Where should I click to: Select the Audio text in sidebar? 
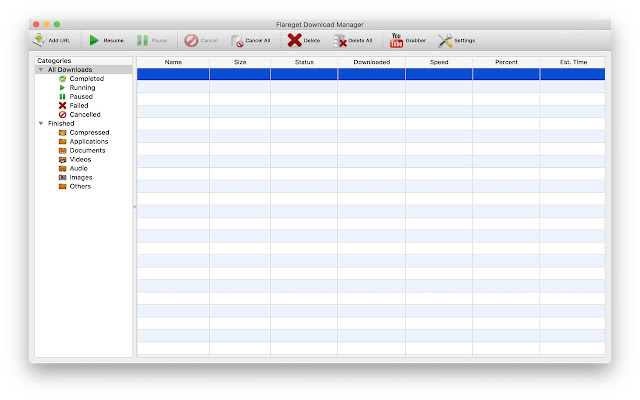pyautogui.click(x=78, y=168)
